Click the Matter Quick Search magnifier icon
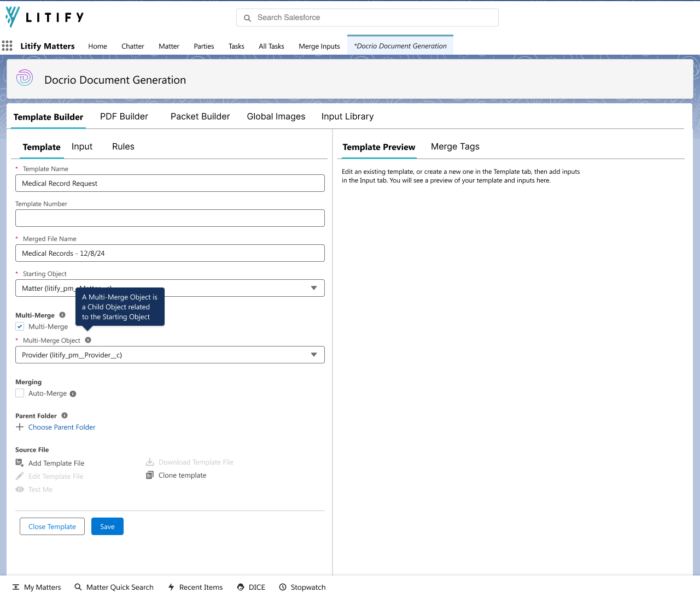The image size is (700, 599). (x=78, y=587)
